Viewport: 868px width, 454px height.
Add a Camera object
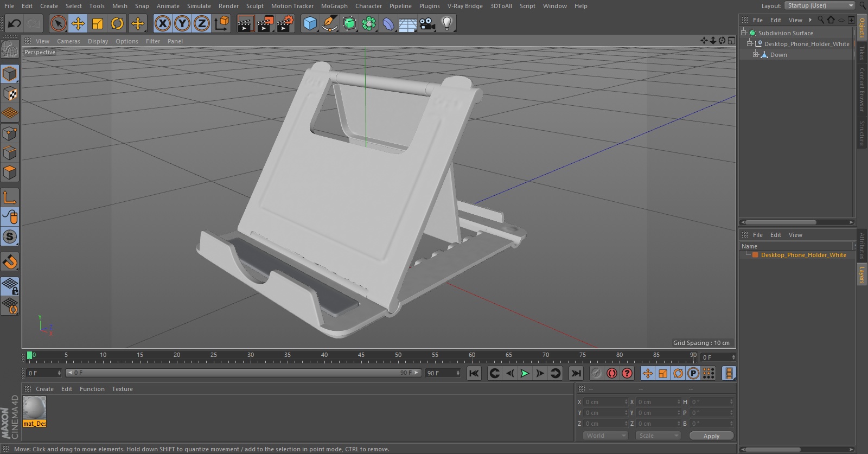click(427, 23)
